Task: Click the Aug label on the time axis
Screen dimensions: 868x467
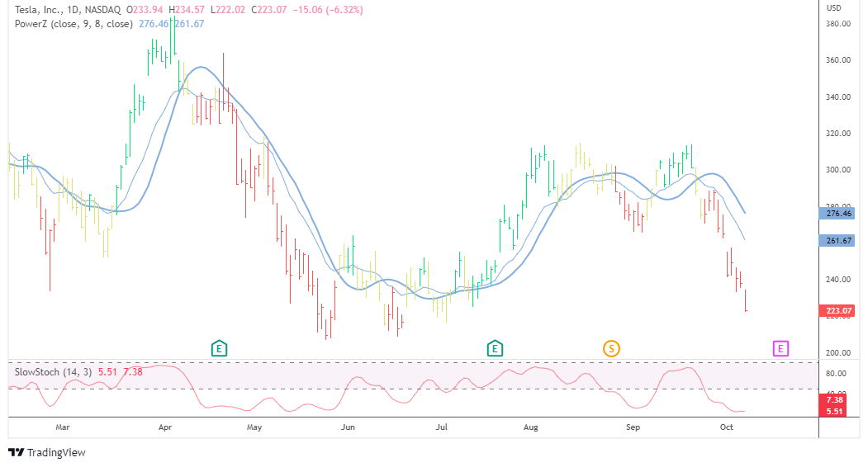Action: pos(530,427)
